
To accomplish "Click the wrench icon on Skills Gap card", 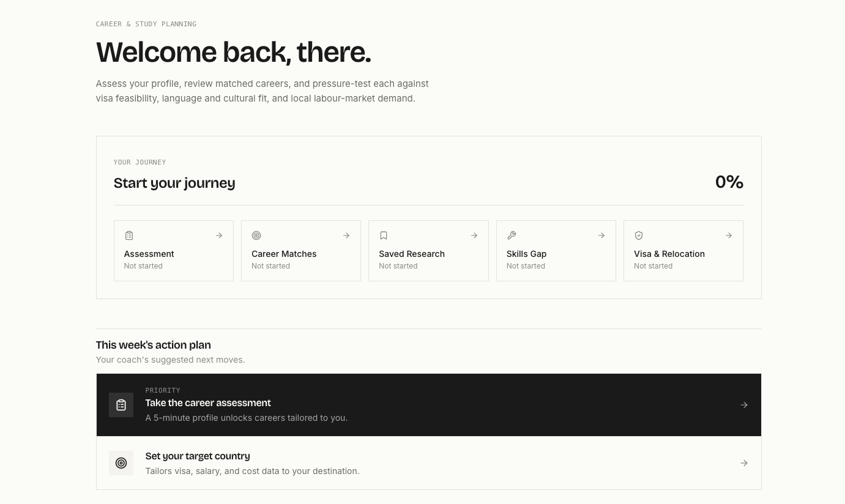I will click(x=512, y=235).
